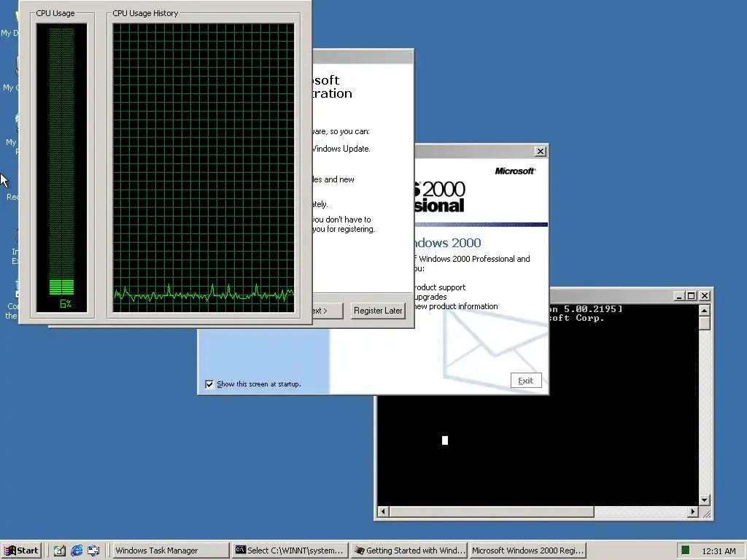This screenshot has width=747, height=560.
Task: Toggle Show this screen at startup checkbox
Action: pyautogui.click(x=209, y=384)
